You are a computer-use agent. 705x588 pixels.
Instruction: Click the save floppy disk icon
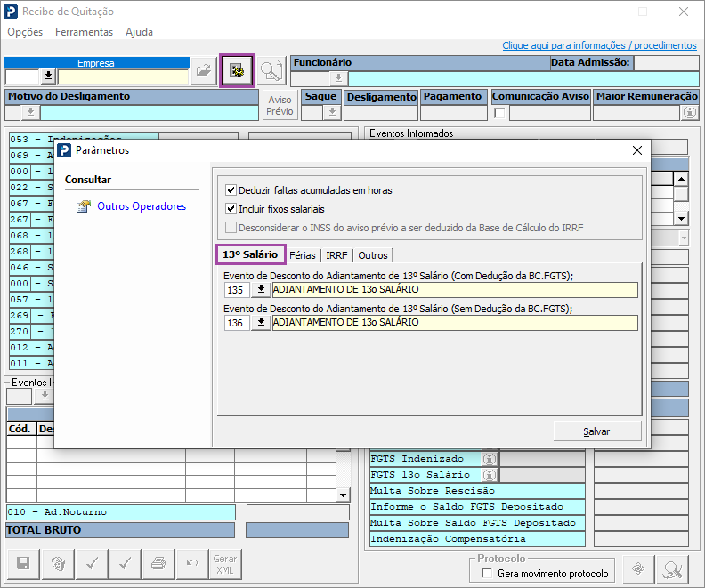[23, 563]
